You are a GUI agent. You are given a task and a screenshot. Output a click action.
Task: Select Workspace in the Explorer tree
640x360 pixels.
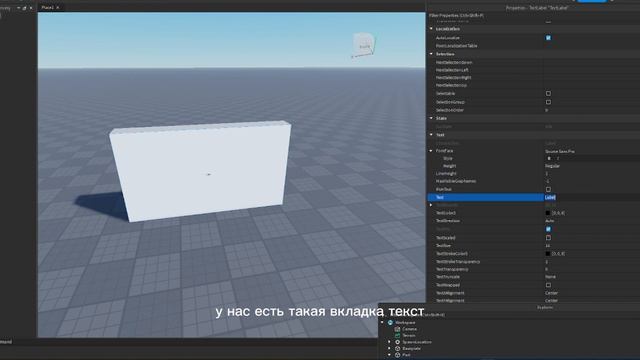point(405,322)
